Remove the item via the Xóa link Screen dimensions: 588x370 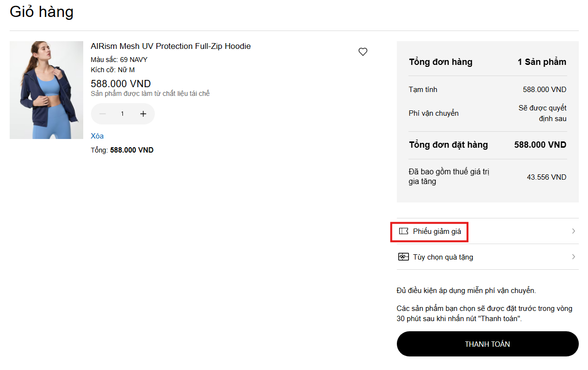[x=97, y=136]
